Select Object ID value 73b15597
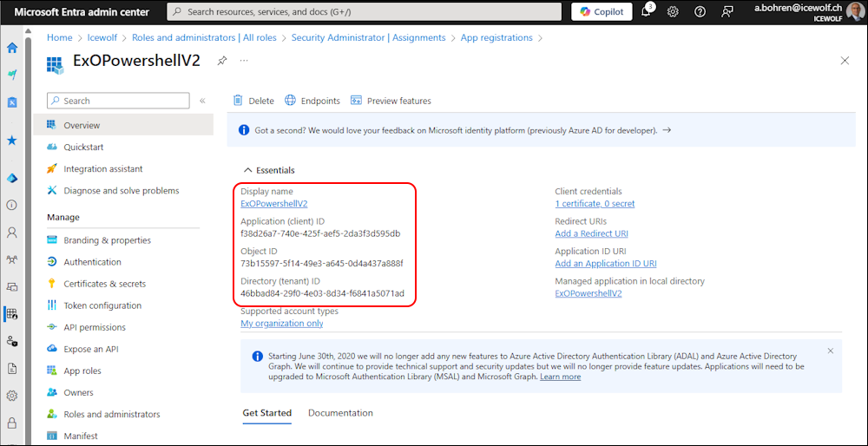 (322, 264)
